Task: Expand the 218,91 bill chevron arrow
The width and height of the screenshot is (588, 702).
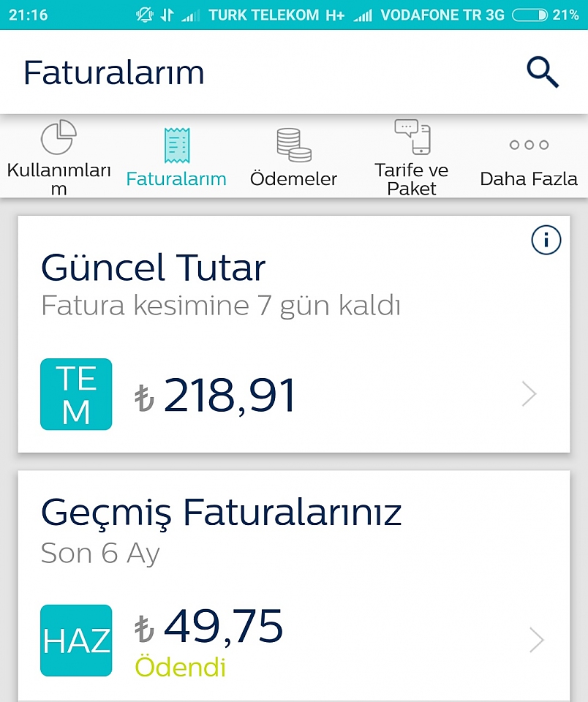Action: [529, 394]
